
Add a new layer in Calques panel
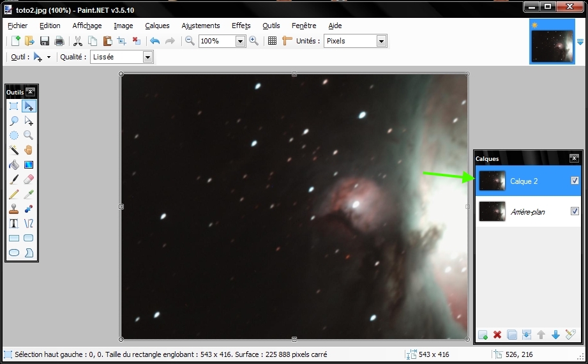(483, 335)
